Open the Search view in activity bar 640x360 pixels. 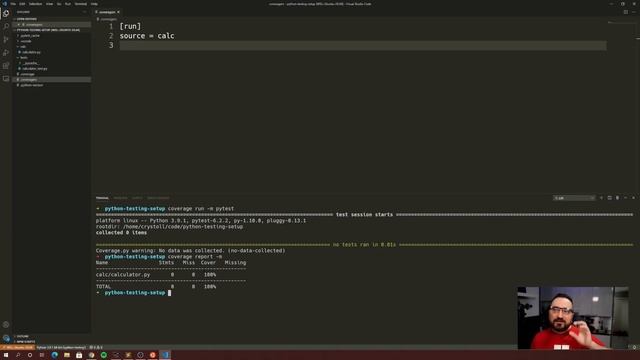pos(6,26)
